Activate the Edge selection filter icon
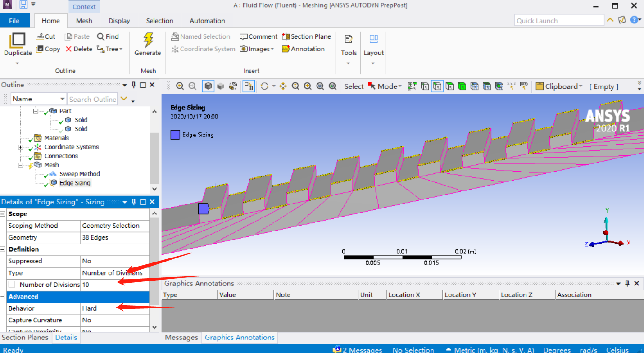Screen dimensions: 644x353 pyautogui.click(x=437, y=86)
